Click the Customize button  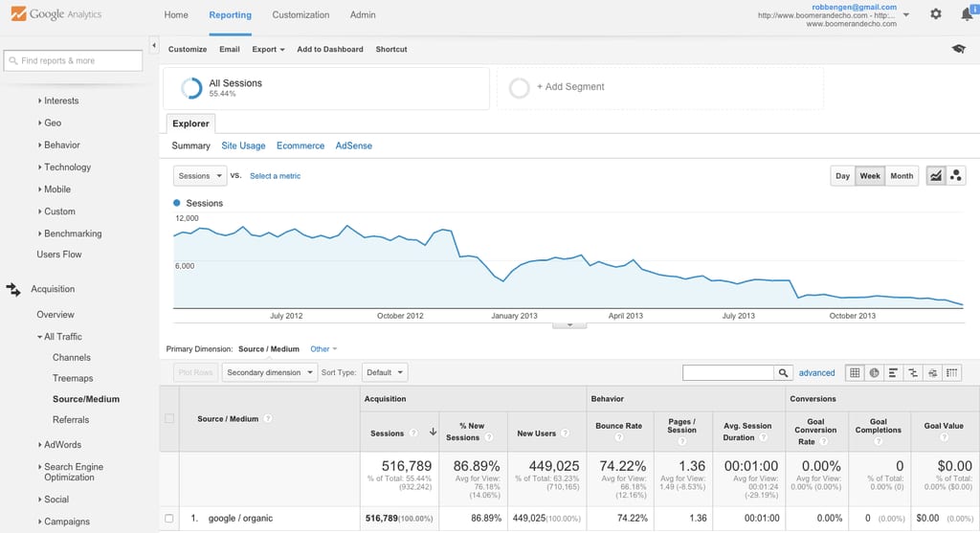click(188, 50)
